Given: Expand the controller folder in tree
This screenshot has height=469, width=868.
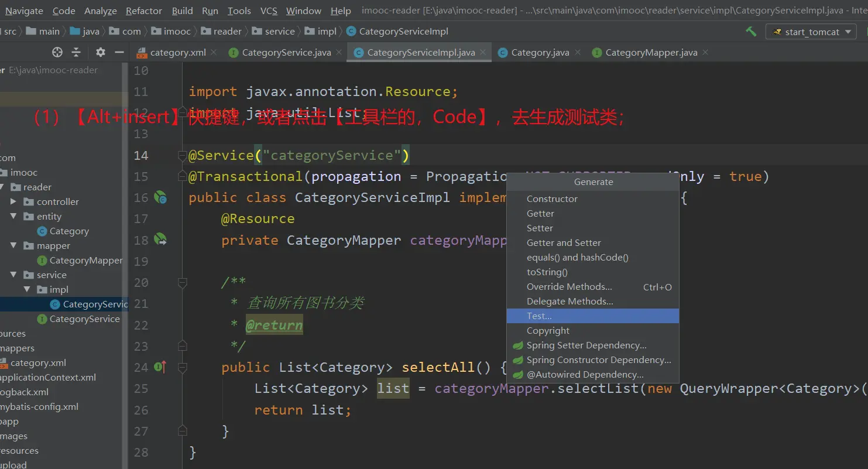Looking at the screenshot, I should click(13, 201).
